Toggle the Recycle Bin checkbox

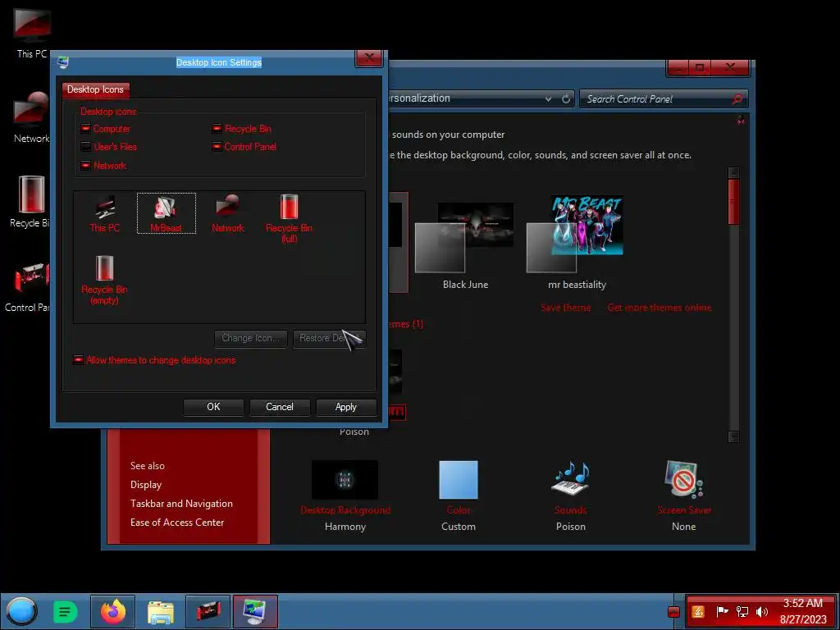(217, 129)
